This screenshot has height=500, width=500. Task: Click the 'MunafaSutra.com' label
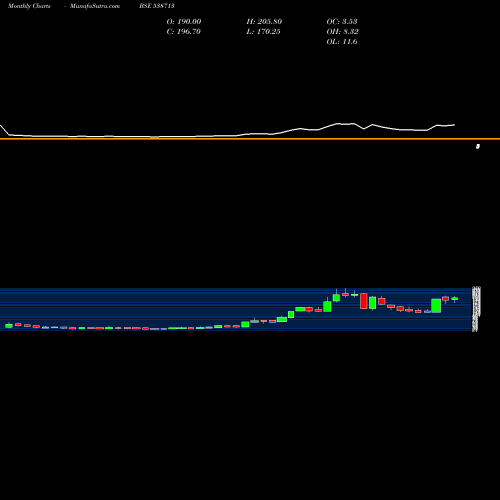point(95,6)
